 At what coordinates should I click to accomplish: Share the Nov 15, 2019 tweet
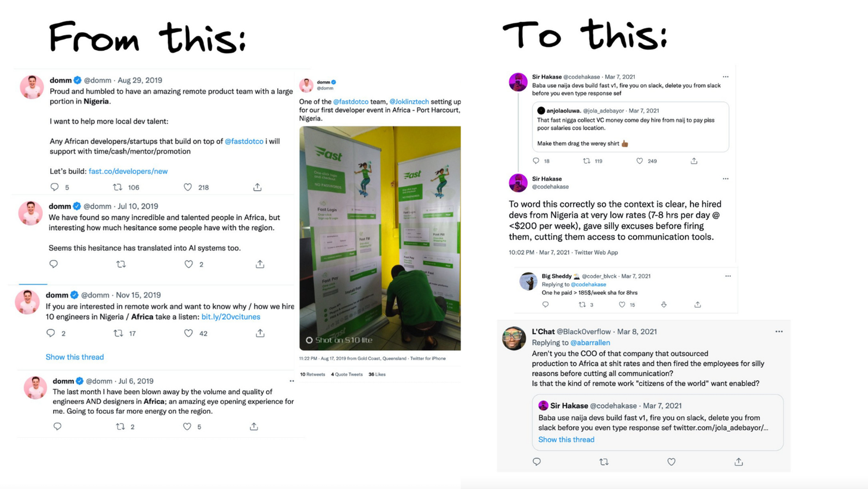tap(260, 333)
